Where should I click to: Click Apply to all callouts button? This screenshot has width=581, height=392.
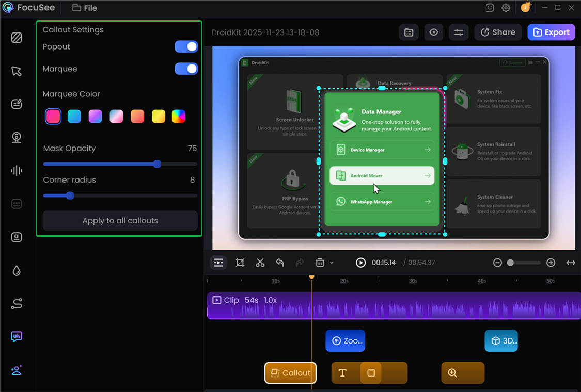click(120, 221)
